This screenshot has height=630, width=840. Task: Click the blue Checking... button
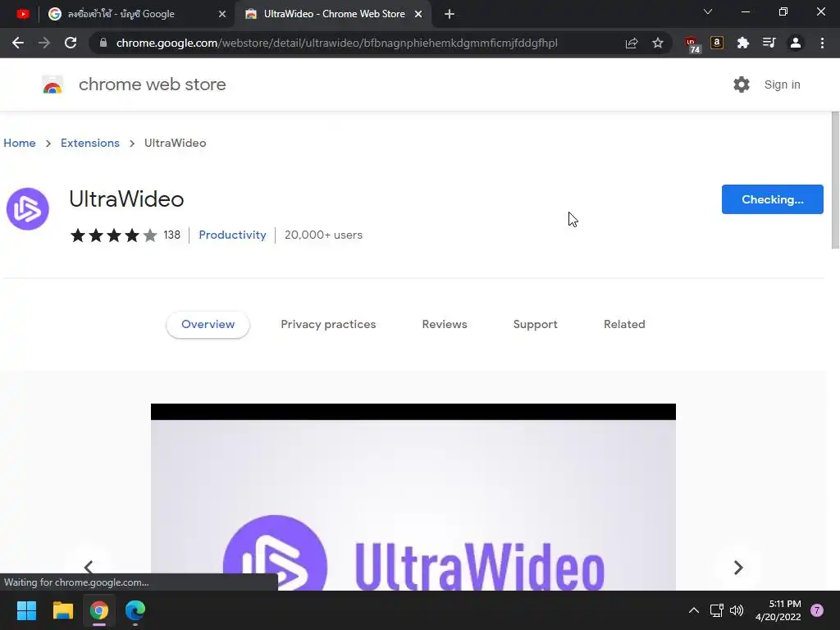pyautogui.click(x=773, y=199)
